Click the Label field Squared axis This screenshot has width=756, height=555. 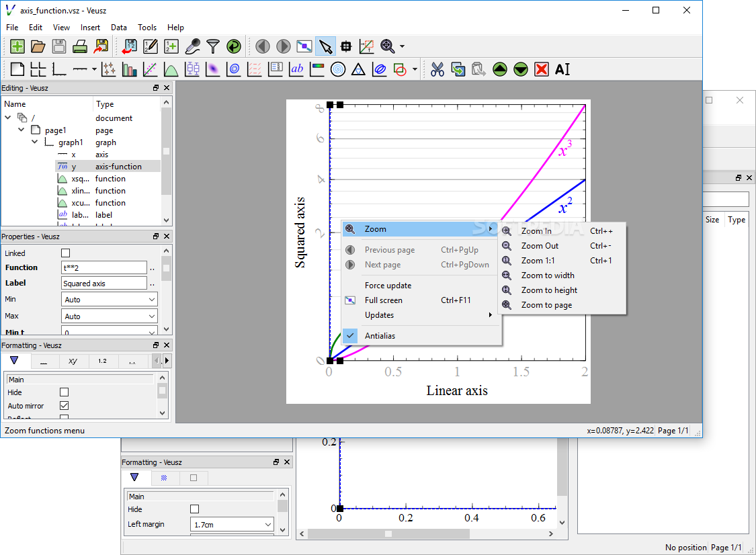tap(104, 284)
